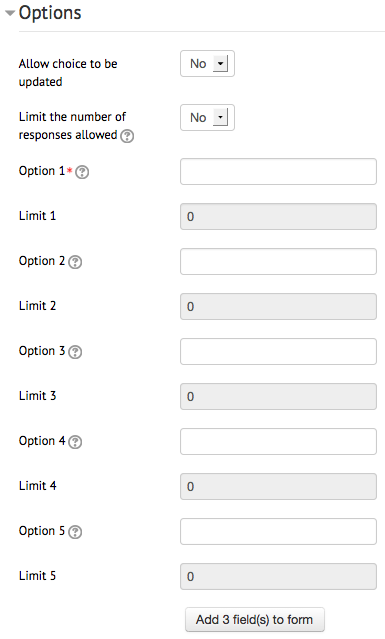This screenshot has width=385, height=639.
Task: Open the Limit number of responses dropdown
Action: tap(207, 117)
